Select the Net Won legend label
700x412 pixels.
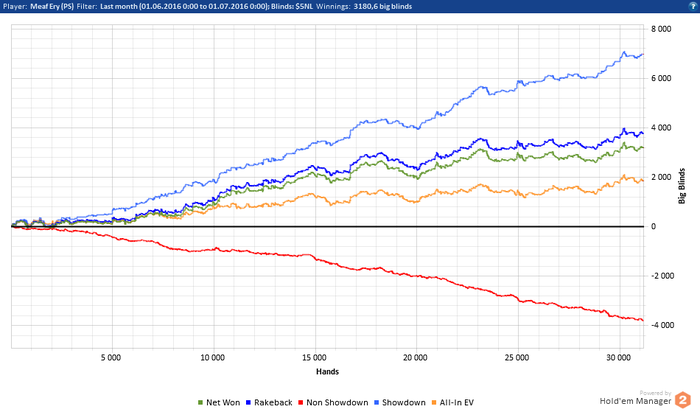[x=223, y=403]
